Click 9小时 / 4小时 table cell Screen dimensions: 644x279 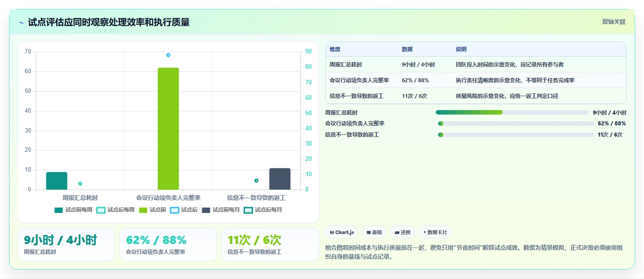(418, 65)
